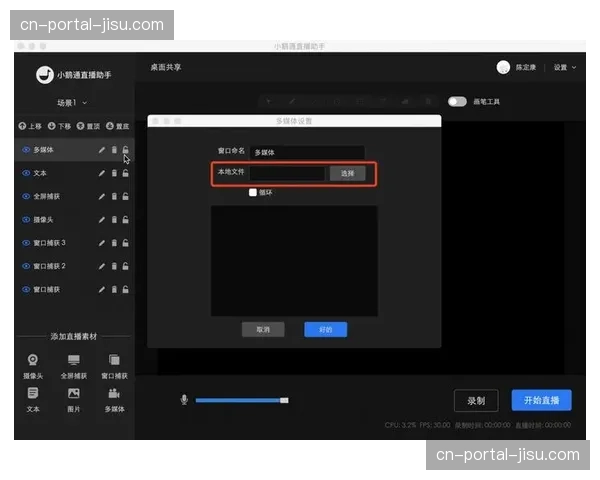Screen dimensions: 600x480
Task: Delete the 摄像头 layer with trash icon
Action: (114, 219)
